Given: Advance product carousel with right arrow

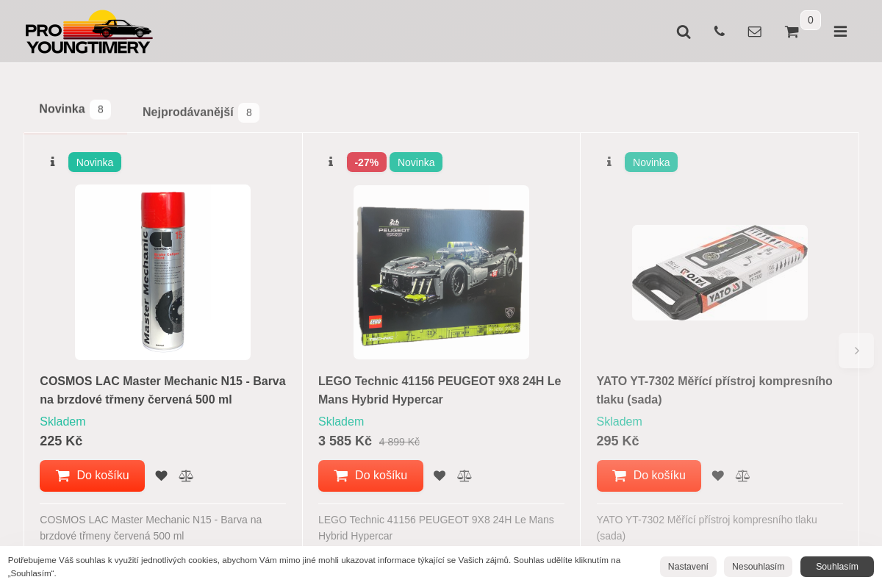Looking at the screenshot, I should [856, 351].
